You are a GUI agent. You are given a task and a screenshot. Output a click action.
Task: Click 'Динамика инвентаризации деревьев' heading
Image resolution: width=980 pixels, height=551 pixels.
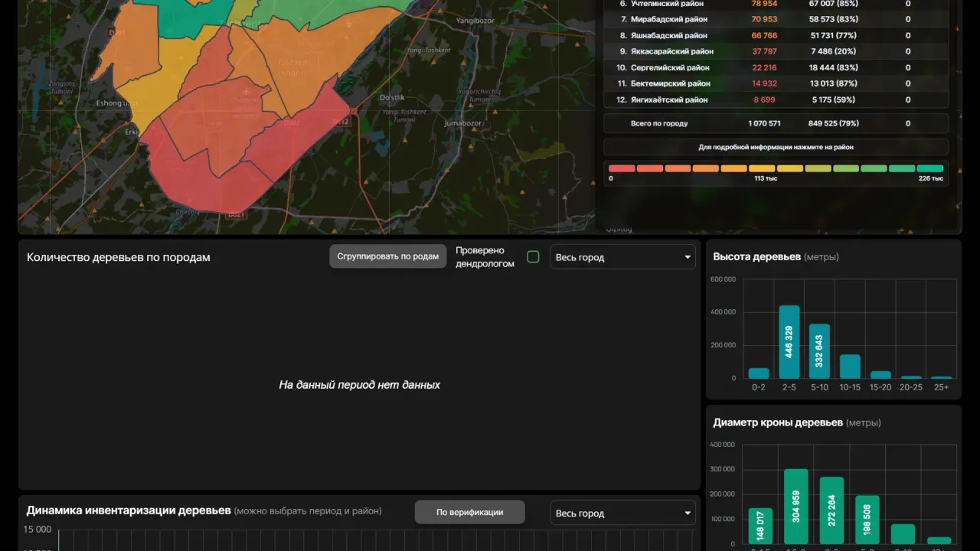tap(129, 510)
